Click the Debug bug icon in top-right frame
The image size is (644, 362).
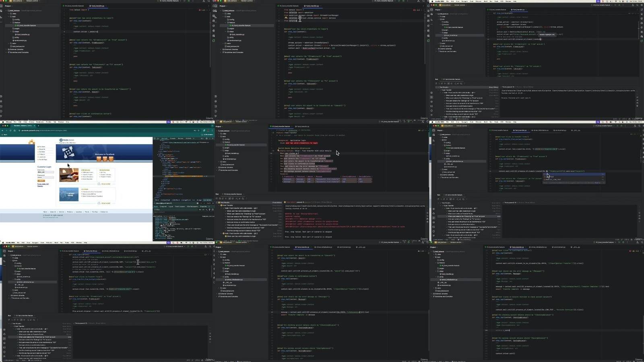tap(619, 5)
